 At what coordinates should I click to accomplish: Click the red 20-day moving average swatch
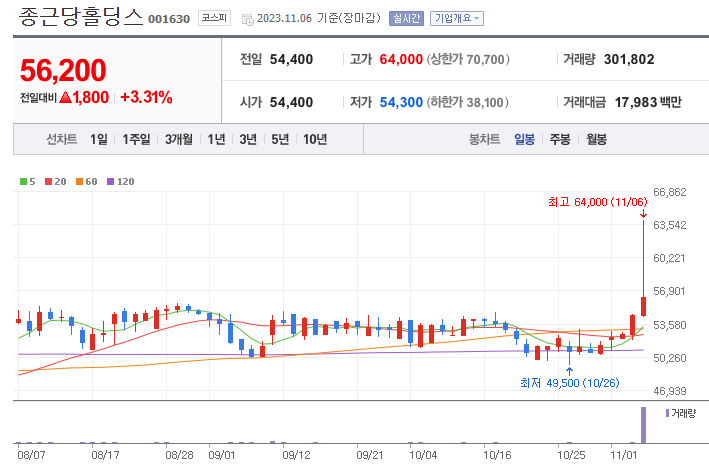49,182
